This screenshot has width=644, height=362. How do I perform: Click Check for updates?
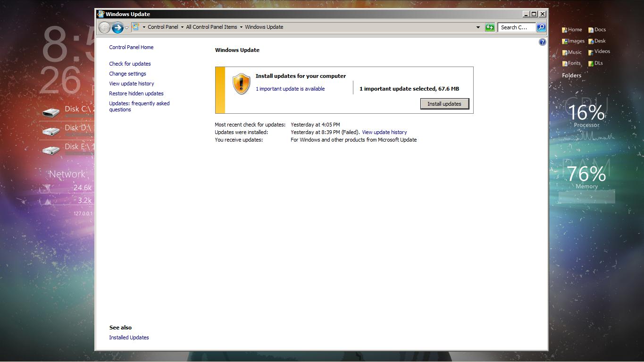coord(130,64)
